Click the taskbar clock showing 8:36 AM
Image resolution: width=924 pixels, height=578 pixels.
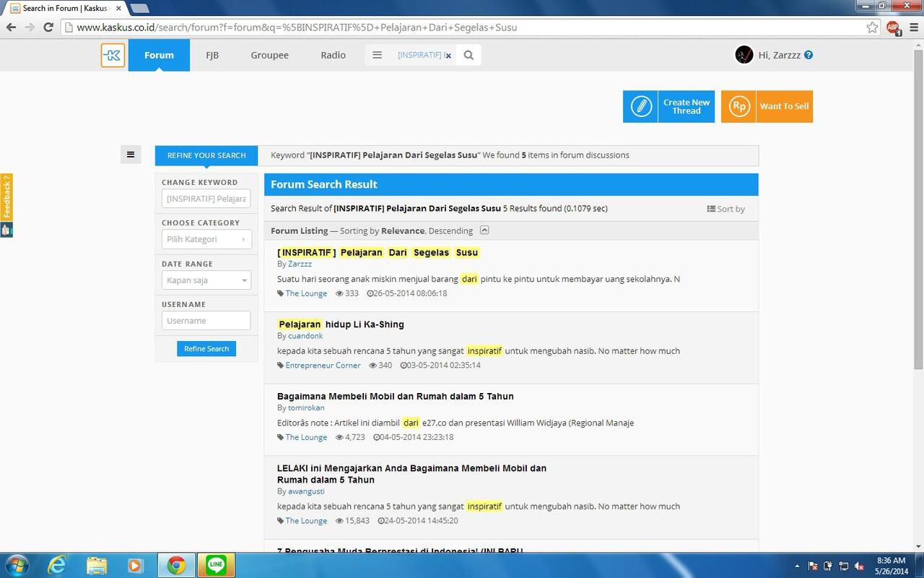pos(891,565)
